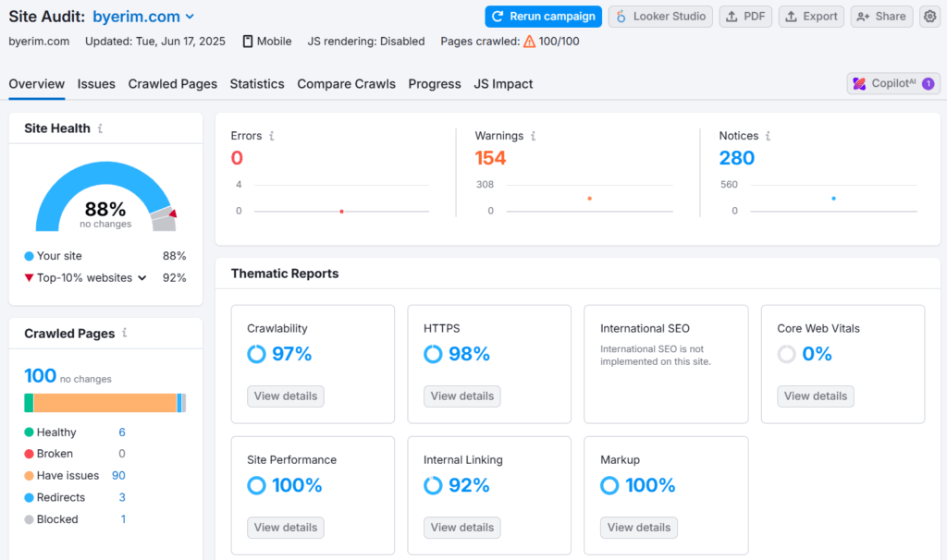Image resolution: width=947 pixels, height=560 pixels.
Task: Open the Compare Crawls tab
Action: pyautogui.click(x=346, y=84)
